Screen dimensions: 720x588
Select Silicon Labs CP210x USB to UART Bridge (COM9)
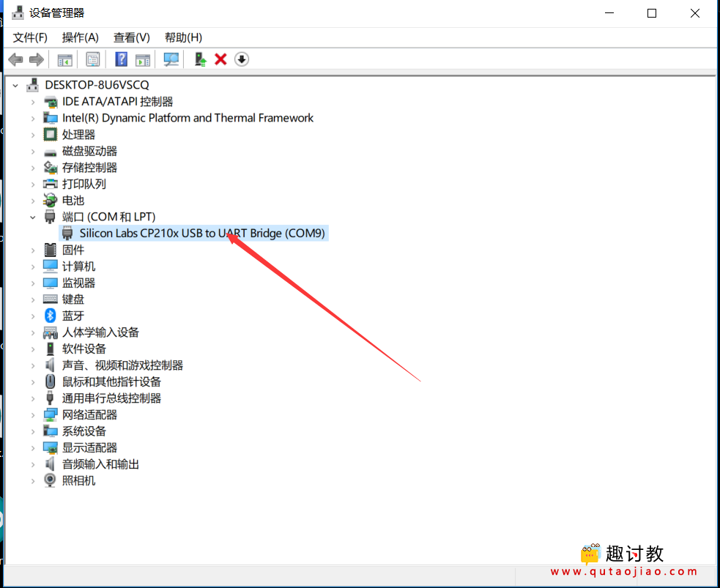coord(202,233)
